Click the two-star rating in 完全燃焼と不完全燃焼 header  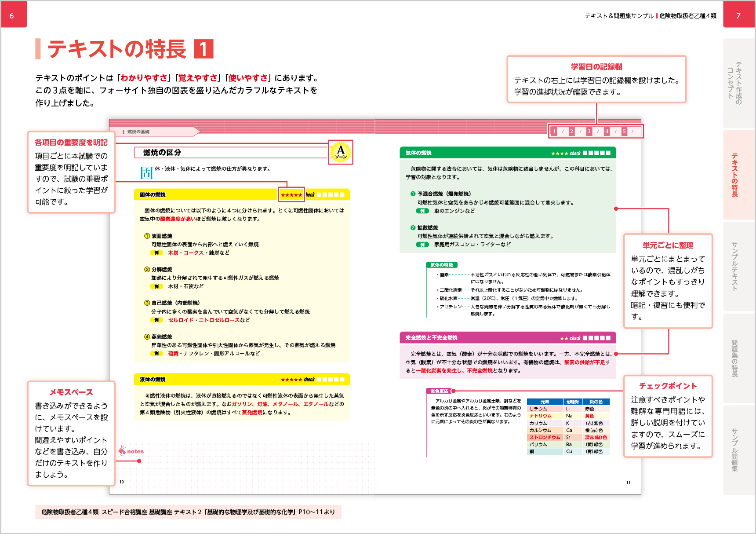coord(564,338)
